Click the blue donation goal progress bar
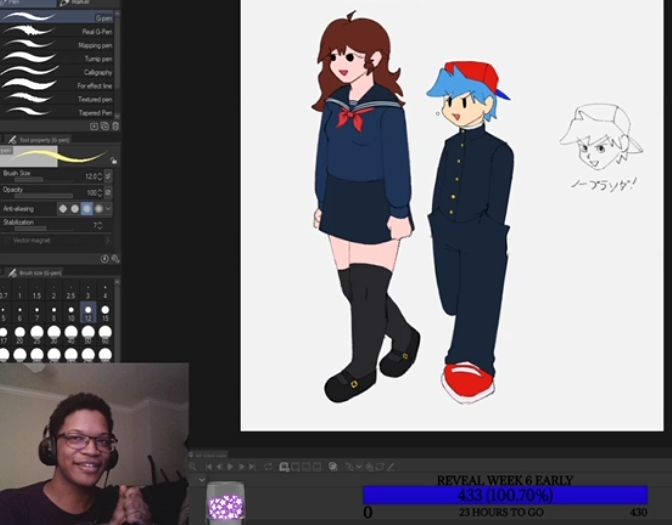The height and width of the screenshot is (525, 672). pos(505,495)
